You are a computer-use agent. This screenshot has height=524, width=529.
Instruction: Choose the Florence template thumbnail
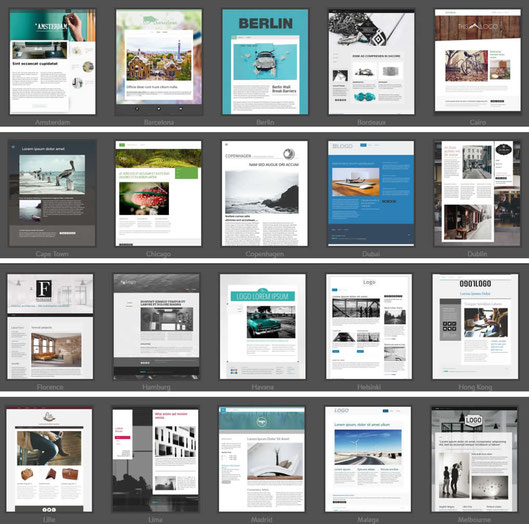click(x=50, y=326)
